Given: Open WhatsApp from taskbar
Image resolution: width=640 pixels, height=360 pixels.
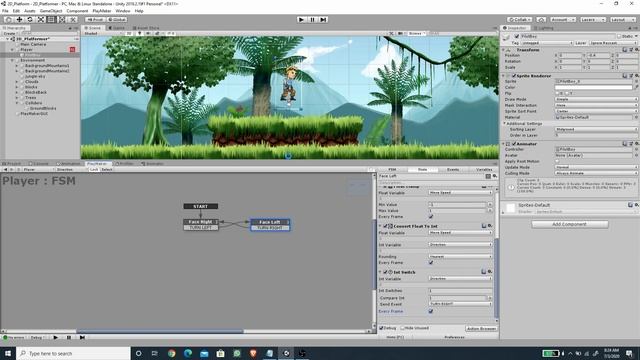Looking at the screenshot, I should coord(237,353).
